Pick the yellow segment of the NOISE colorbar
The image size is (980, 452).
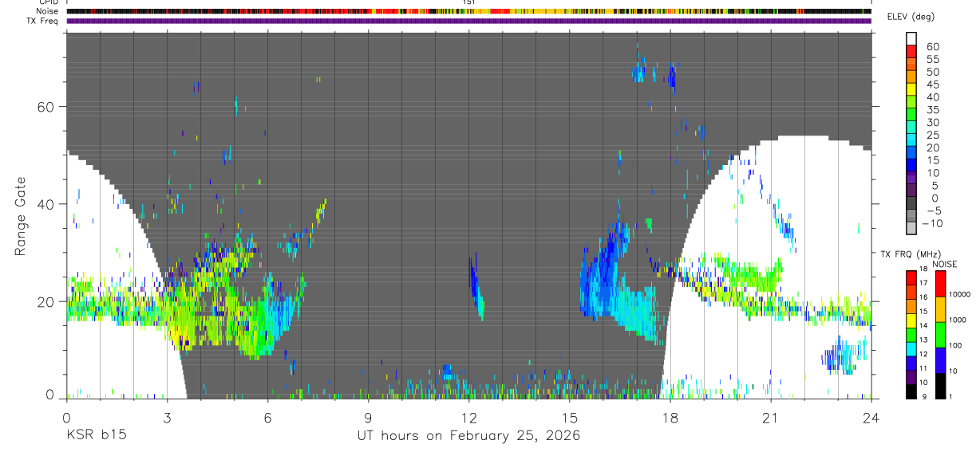940,308
